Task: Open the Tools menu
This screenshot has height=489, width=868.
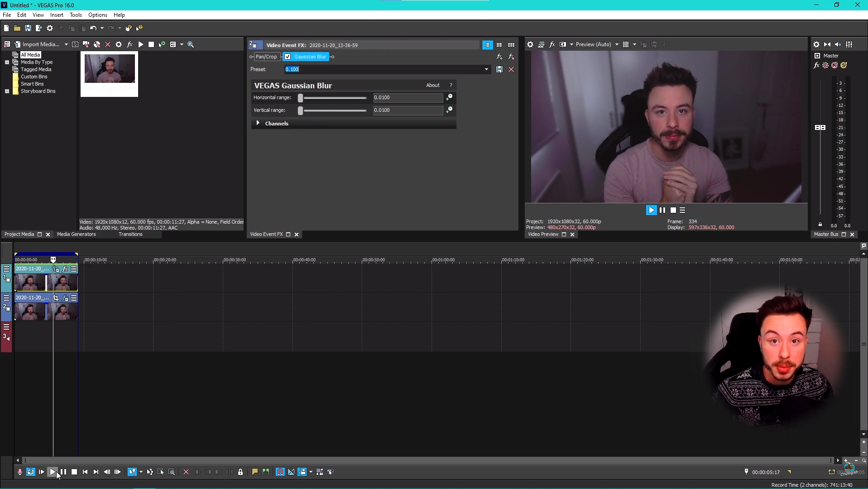Action: click(76, 15)
